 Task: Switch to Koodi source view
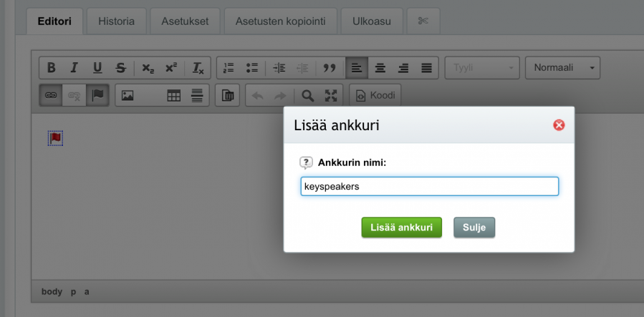pyautogui.click(x=375, y=95)
